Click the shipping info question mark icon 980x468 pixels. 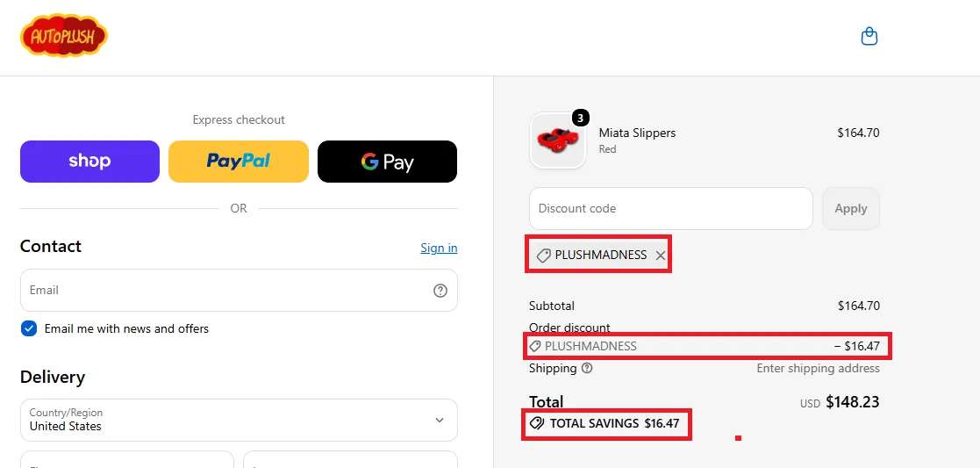[587, 368]
